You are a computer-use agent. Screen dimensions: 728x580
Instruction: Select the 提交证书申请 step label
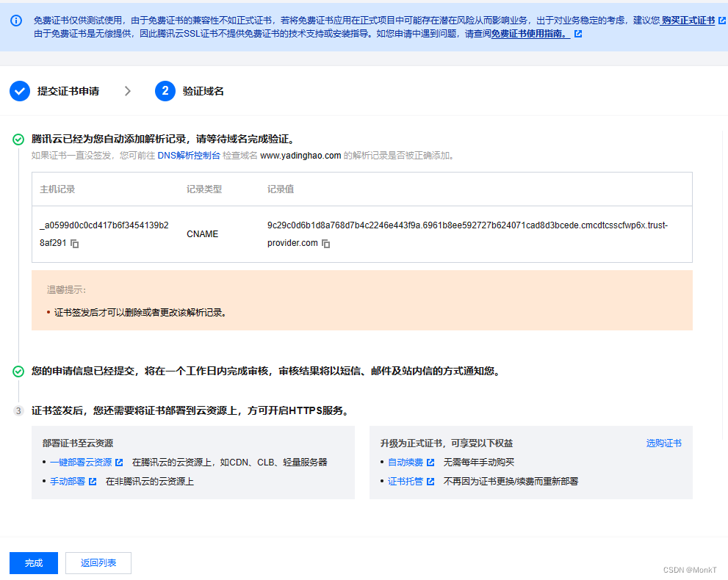[x=68, y=91]
